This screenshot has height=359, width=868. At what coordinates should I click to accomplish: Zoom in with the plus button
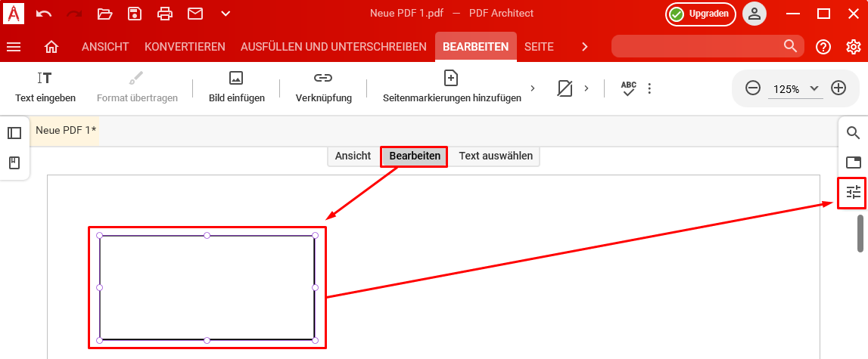[x=838, y=88]
